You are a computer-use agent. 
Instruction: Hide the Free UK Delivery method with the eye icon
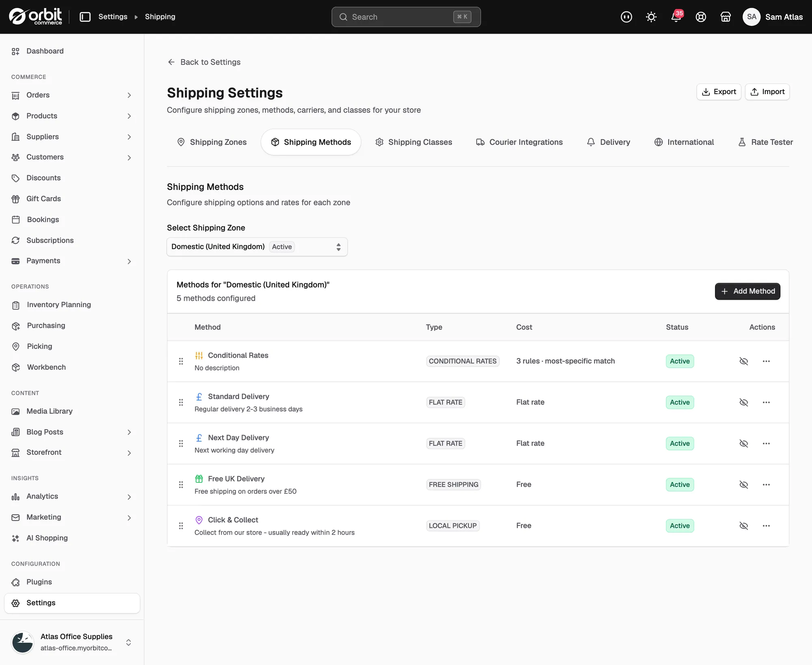click(744, 484)
